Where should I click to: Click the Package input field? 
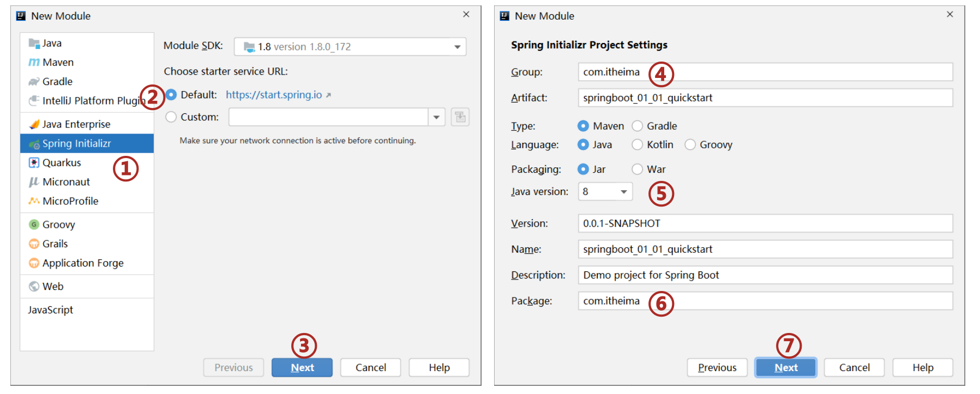point(766,301)
